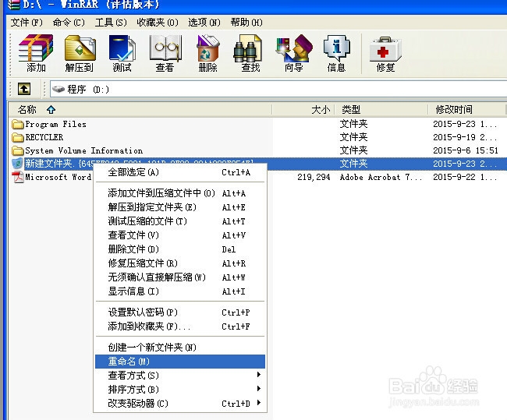Click the RECYCLER folder icon
Screen dimensions: 507x420
click(18, 138)
